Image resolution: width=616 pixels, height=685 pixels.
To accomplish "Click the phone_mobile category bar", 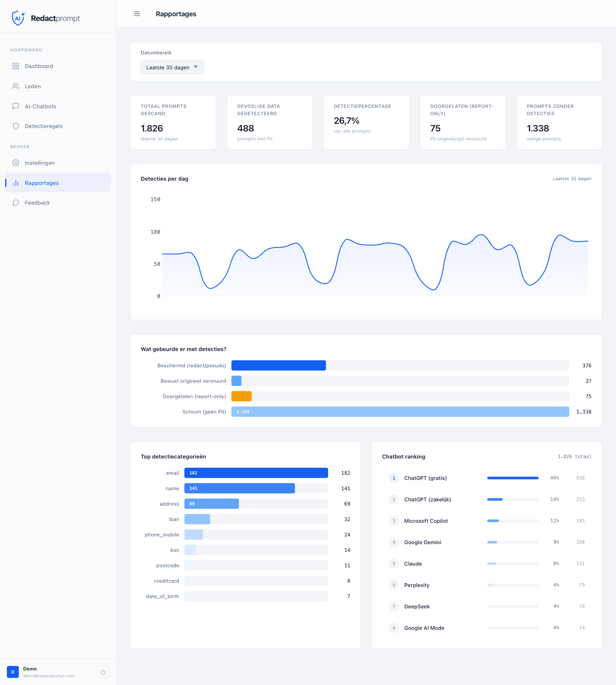I will tap(194, 534).
